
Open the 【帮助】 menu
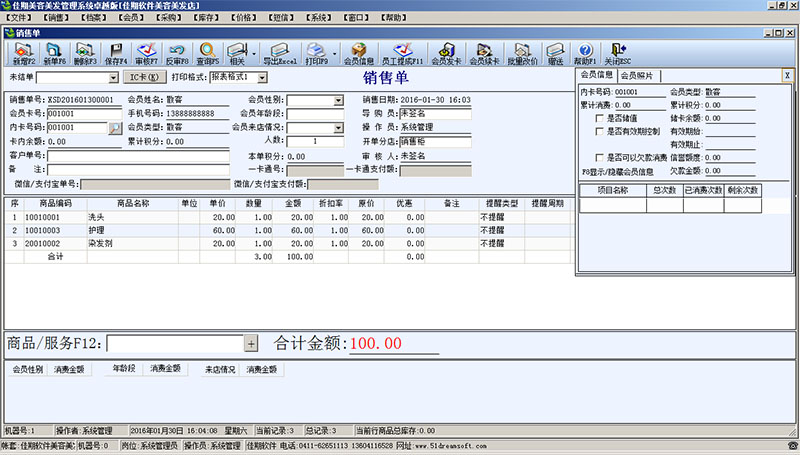(x=394, y=17)
